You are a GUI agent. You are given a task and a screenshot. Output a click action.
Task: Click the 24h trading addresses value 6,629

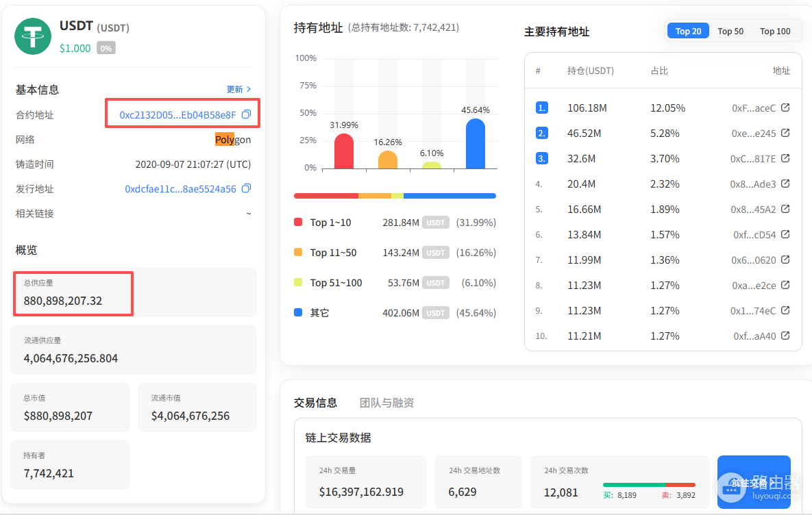pos(462,492)
